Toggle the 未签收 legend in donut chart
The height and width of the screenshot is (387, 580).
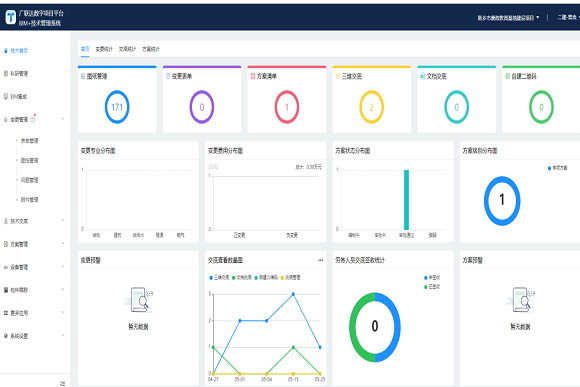click(432, 277)
